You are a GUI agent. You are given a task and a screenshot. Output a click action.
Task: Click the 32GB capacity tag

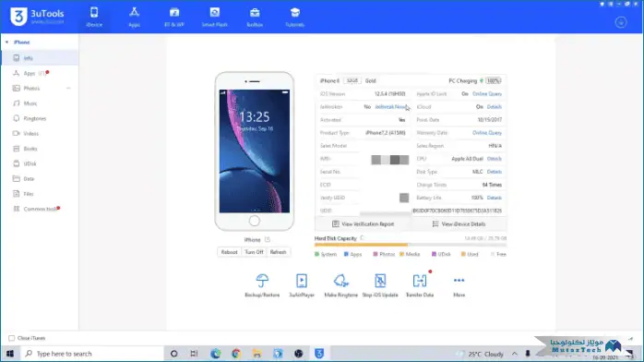point(352,80)
